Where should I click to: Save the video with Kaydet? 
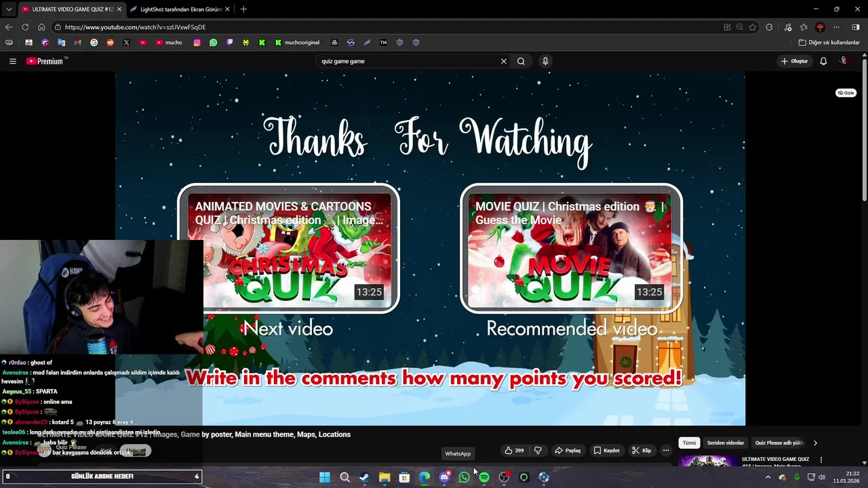coord(606,450)
